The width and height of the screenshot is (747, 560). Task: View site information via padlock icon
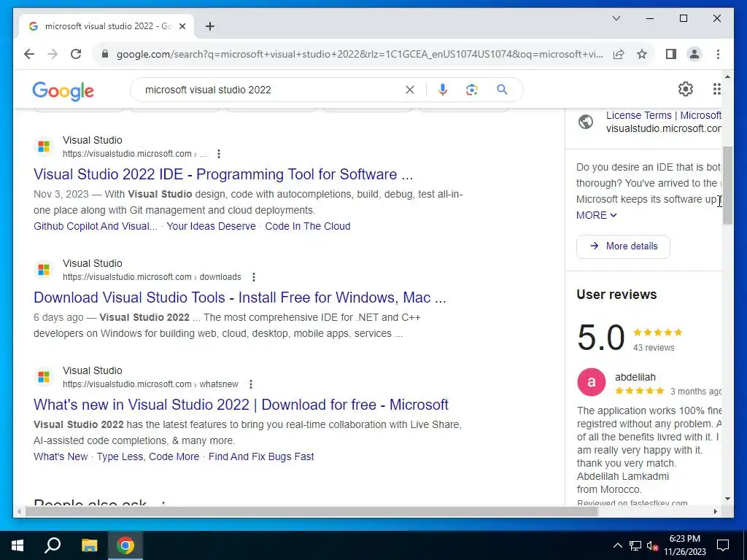(x=105, y=54)
